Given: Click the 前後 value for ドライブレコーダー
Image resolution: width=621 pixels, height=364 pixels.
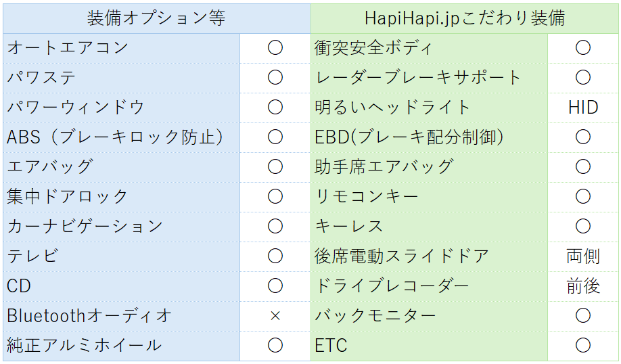Looking at the screenshot, I should [583, 286].
